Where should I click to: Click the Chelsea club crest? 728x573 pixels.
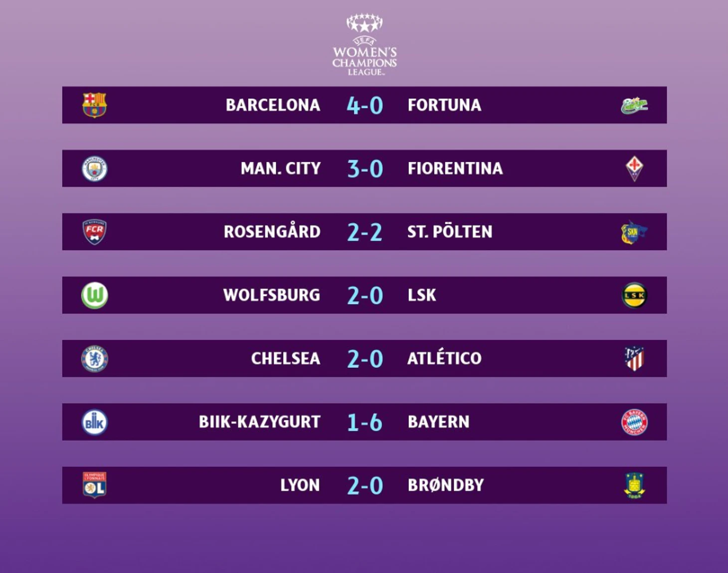[x=94, y=359]
